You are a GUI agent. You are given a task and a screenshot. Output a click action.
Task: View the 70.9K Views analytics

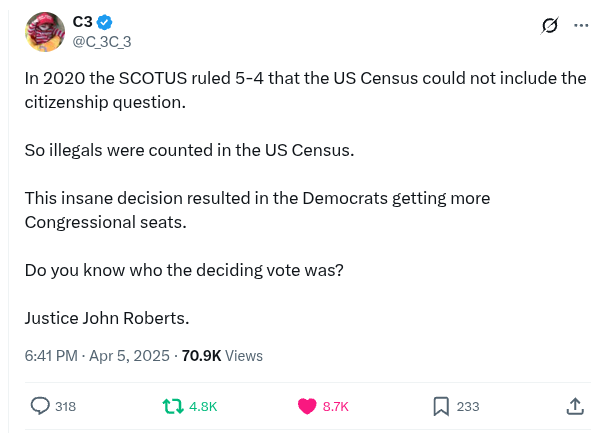(222, 355)
